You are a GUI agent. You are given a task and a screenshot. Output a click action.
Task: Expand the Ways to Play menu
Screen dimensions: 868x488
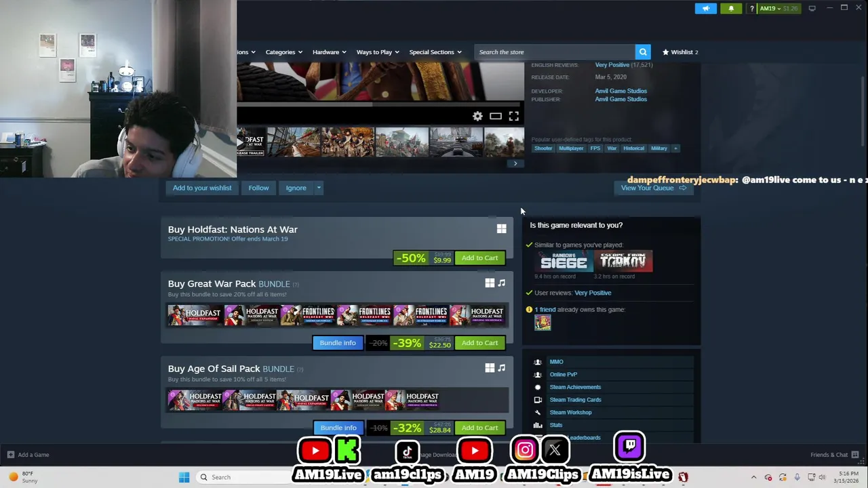point(378,52)
